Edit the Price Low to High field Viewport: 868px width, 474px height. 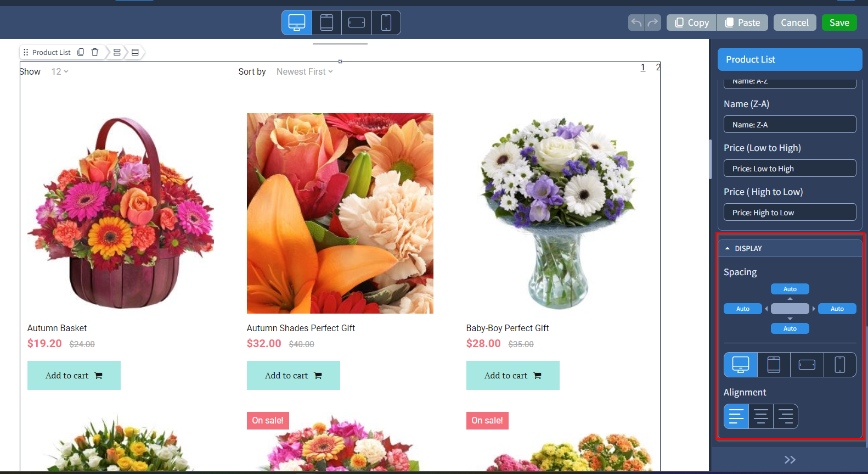point(790,168)
